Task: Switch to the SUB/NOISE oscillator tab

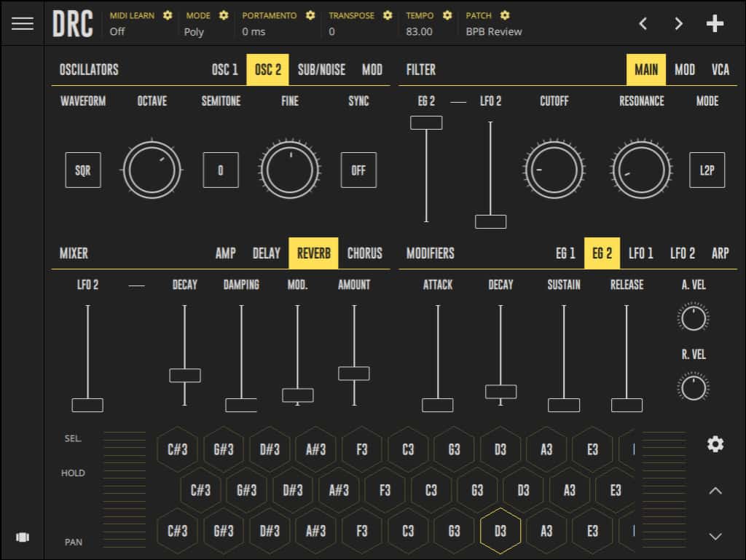Action: (321, 70)
